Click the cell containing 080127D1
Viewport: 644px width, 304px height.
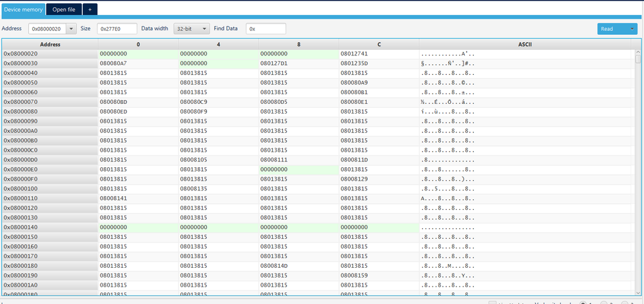click(x=298, y=64)
